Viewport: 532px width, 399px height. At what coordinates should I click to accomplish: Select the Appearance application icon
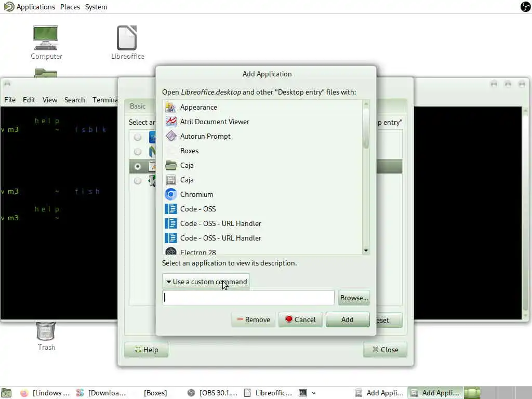pyautogui.click(x=170, y=107)
